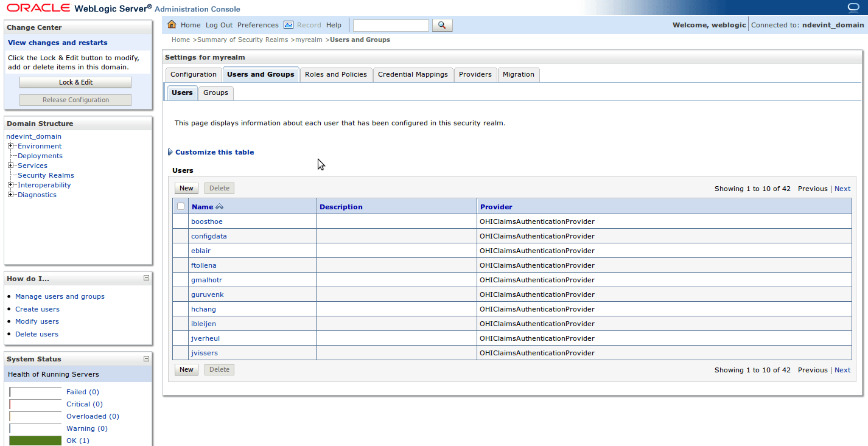The image size is (868, 446).
Task: Open the Help link in the toolbar
Action: 334,25
